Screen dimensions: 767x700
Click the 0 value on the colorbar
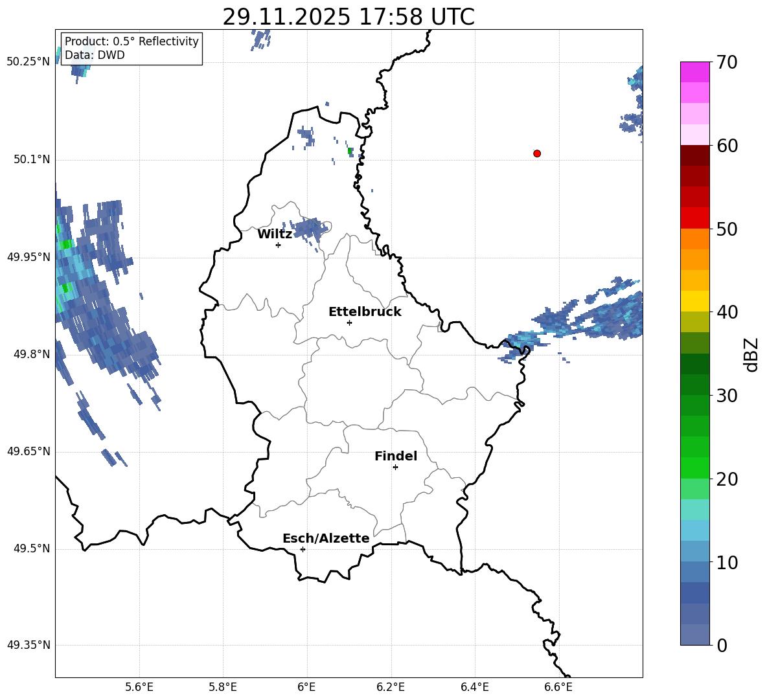tap(722, 645)
